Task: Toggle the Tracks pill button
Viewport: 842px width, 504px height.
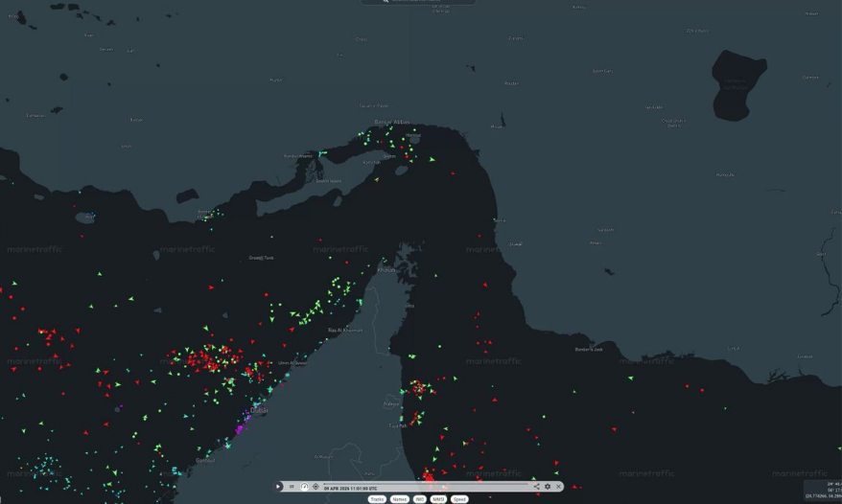Action: 377,499
